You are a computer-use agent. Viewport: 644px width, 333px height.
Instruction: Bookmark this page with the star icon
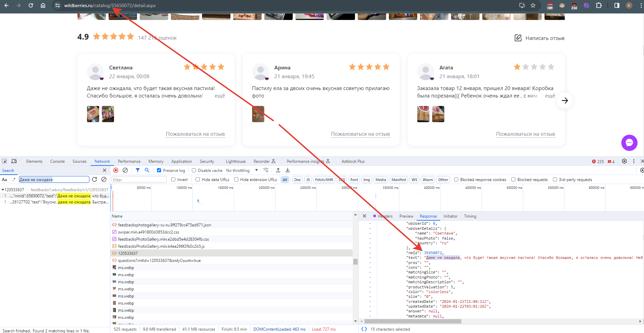pos(533,5)
